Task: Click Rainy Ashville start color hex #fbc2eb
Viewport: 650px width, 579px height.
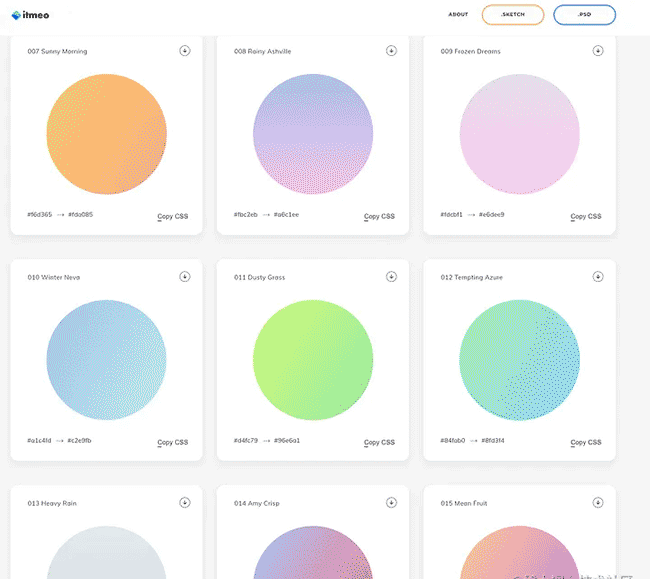Action: coord(245,214)
